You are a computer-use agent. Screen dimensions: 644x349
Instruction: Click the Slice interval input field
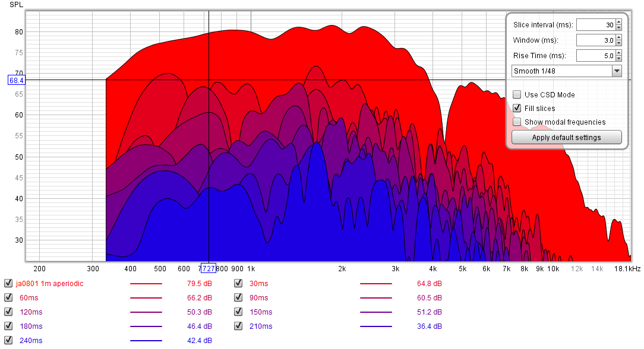[595, 24]
